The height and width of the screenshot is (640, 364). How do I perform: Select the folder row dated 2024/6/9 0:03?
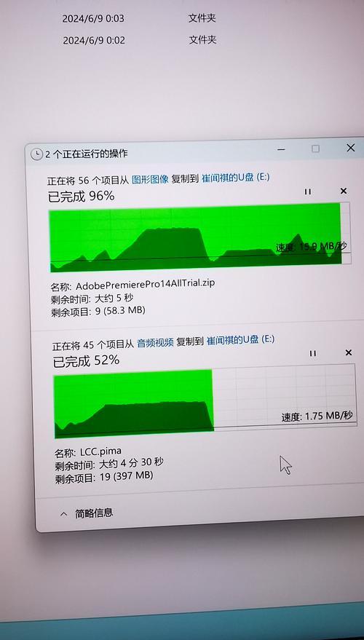click(139, 18)
